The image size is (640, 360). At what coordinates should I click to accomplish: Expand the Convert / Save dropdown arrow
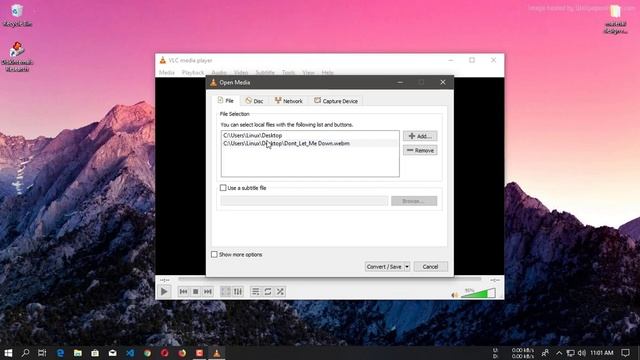(x=407, y=267)
